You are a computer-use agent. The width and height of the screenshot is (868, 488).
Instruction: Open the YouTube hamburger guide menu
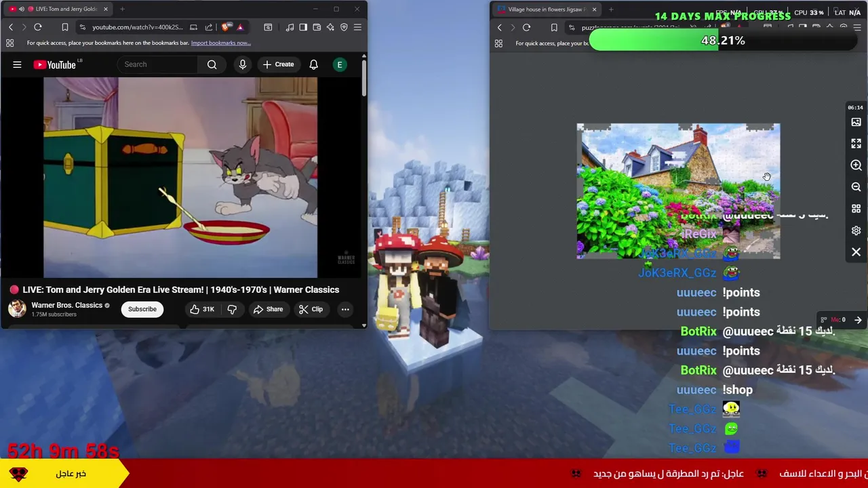tap(17, 64)
